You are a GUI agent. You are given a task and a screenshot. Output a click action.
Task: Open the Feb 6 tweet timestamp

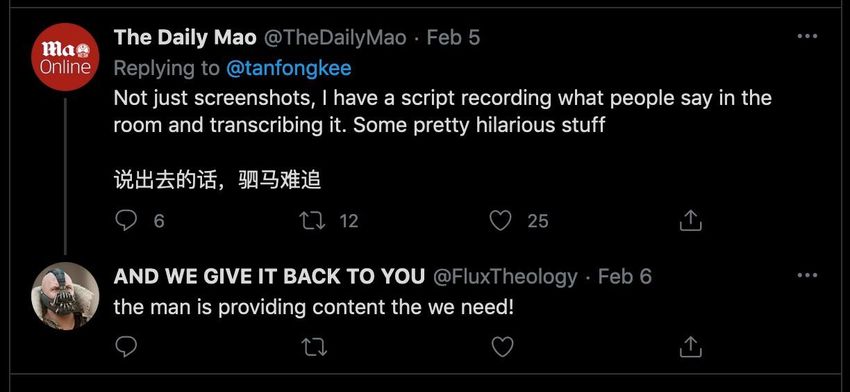tap(624, 277)
